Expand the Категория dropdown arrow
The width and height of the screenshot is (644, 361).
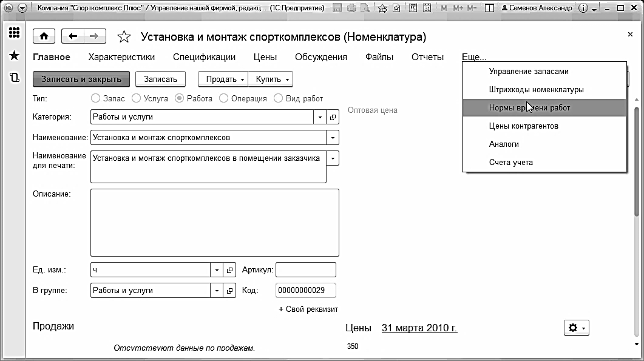coord(320,117)
